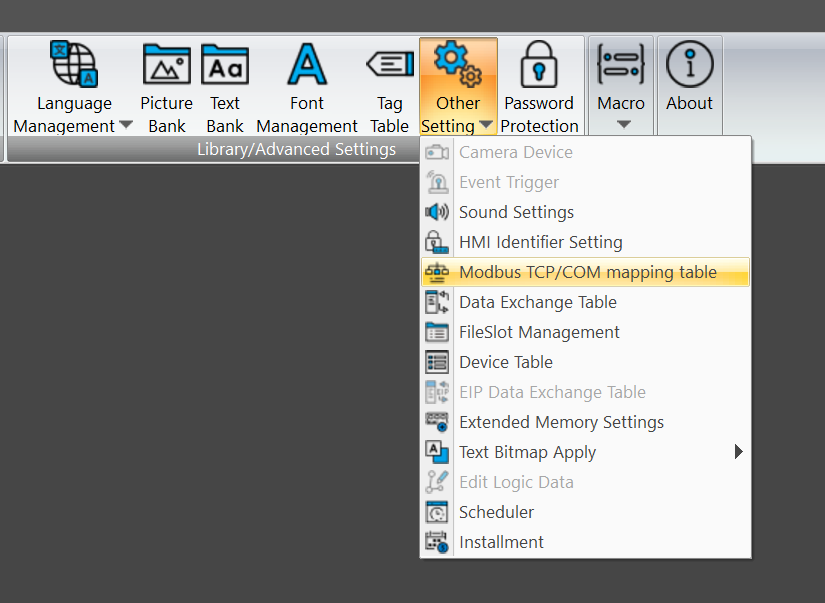Open FileSlot Management from the menu
825x603 pixels.
(x=539, y=332)
